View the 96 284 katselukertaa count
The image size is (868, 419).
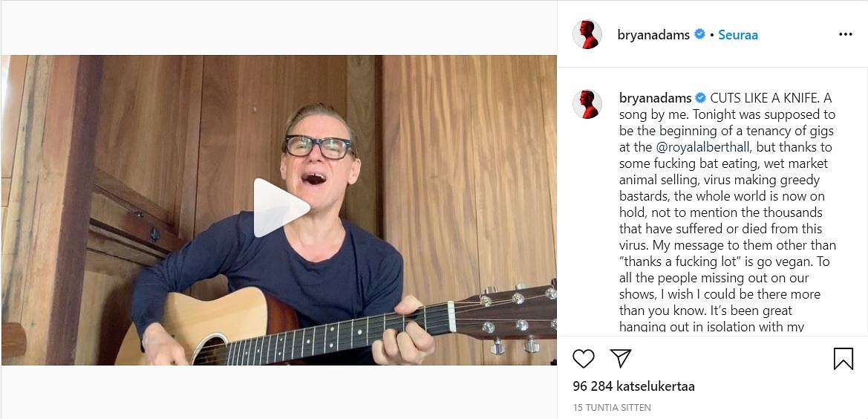633,386
